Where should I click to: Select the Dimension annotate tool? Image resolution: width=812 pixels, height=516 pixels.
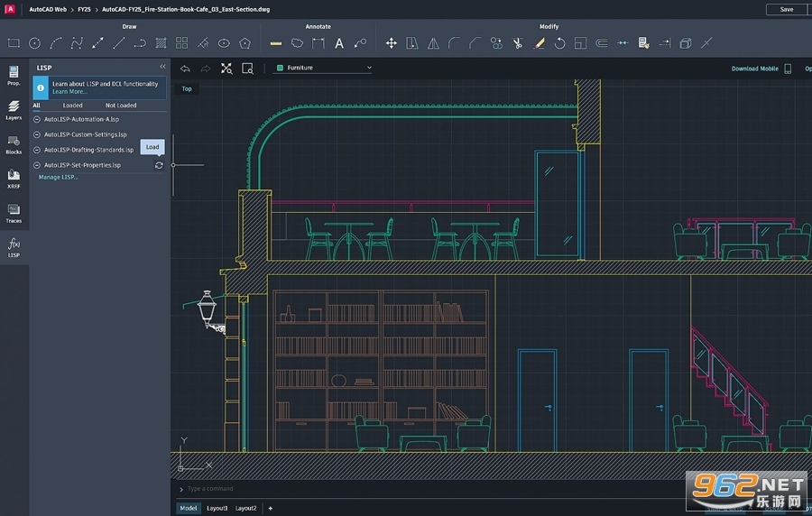tap(318, 43)
